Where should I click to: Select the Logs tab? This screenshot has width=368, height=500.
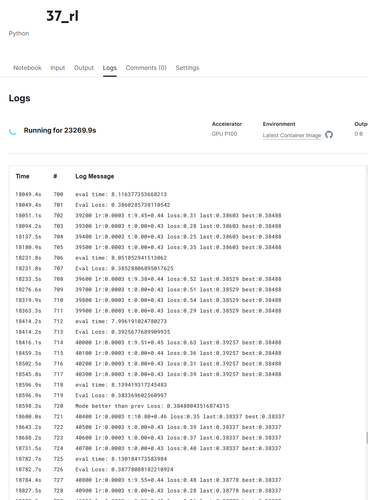(110, 68)
